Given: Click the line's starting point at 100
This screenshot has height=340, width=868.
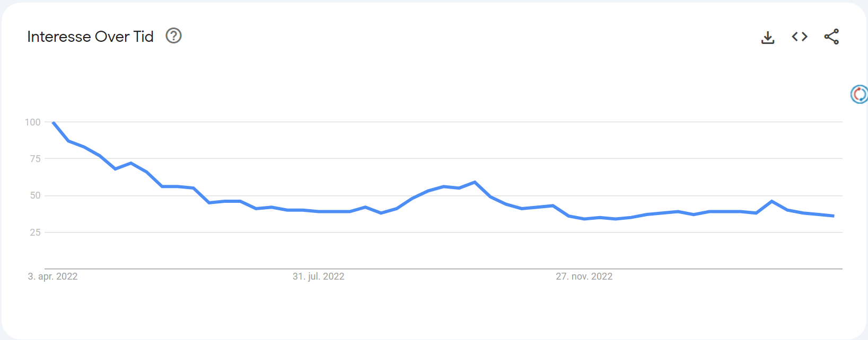Looking at the screenshot, I should [x=54, y=122].
